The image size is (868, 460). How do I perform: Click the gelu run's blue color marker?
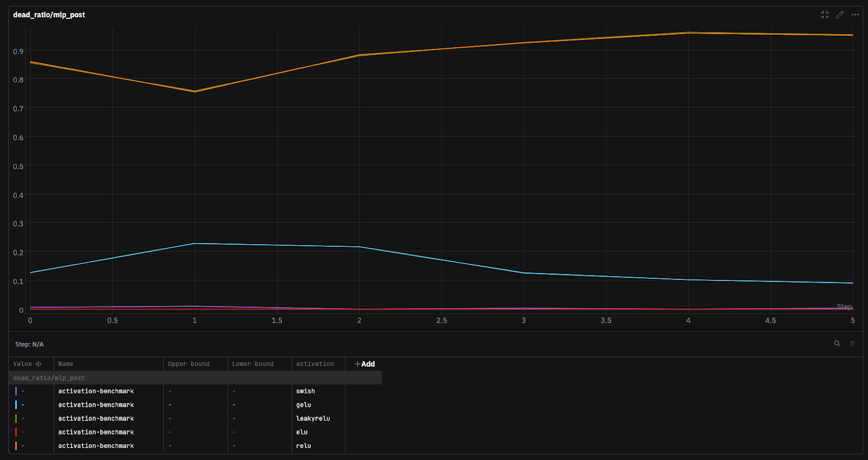coord(16,405)
